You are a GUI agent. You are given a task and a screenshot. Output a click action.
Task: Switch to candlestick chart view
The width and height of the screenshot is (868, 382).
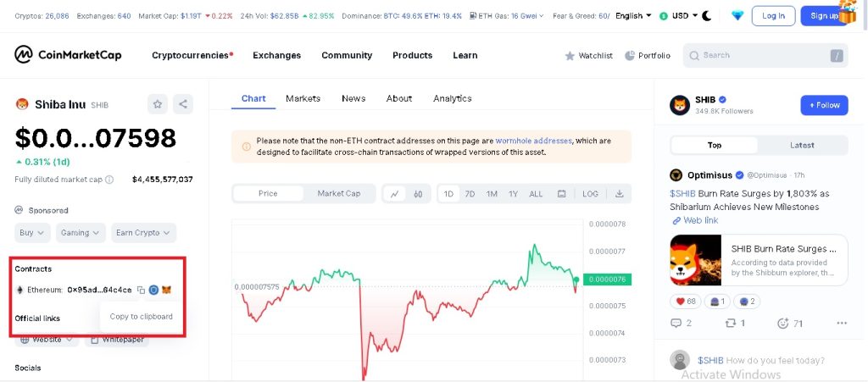point(418,194)
